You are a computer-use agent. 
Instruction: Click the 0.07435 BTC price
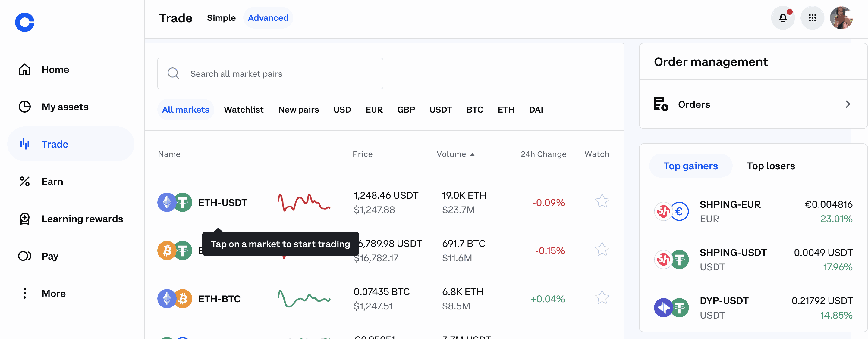(382, 292)
